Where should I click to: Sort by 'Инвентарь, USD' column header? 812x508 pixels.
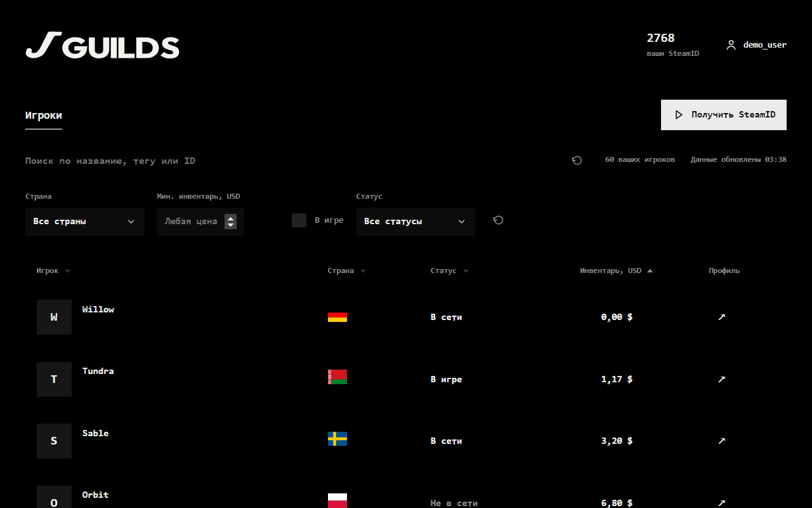point(616,271)
